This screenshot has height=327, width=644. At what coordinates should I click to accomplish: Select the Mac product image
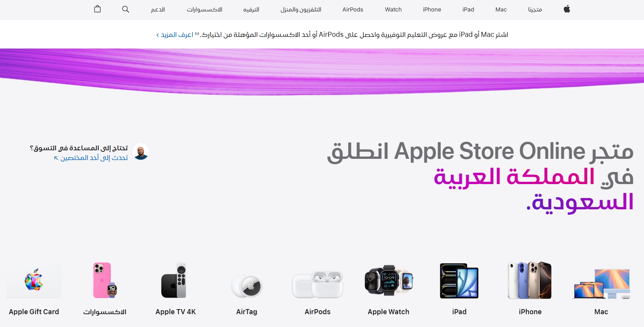[x=601, y=284]
